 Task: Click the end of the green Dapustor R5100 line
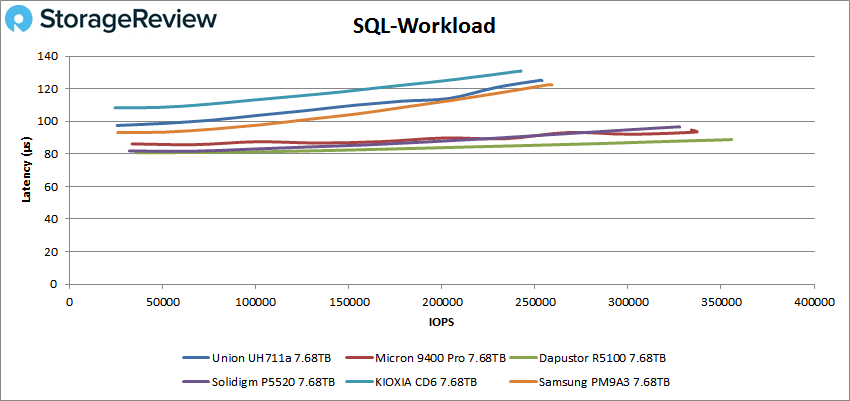click(731, 140)
